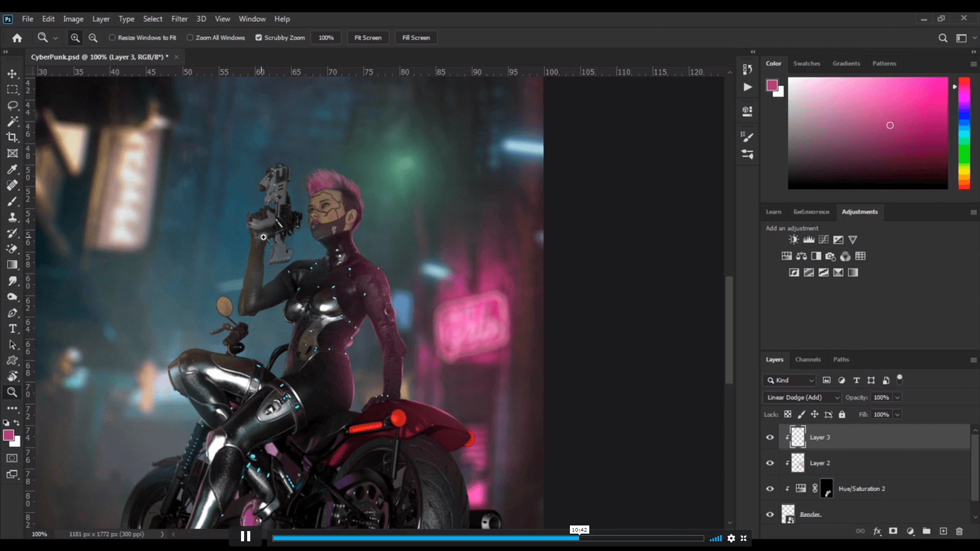Select the Clone Stamp tool
The width and height of the screenshot is (980, 551).
[12, 217]
